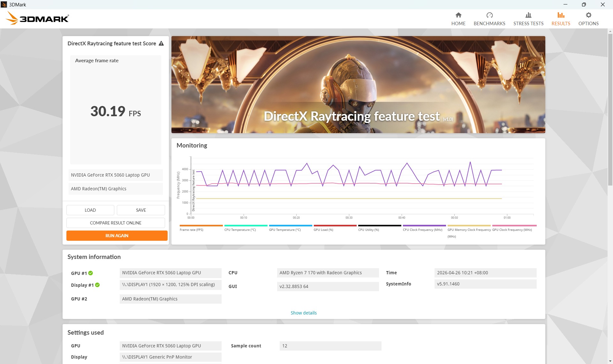Screen dimensions: 613x364
Task: Toggle the CPU Temperature legend series
Action: coord(240,230)
